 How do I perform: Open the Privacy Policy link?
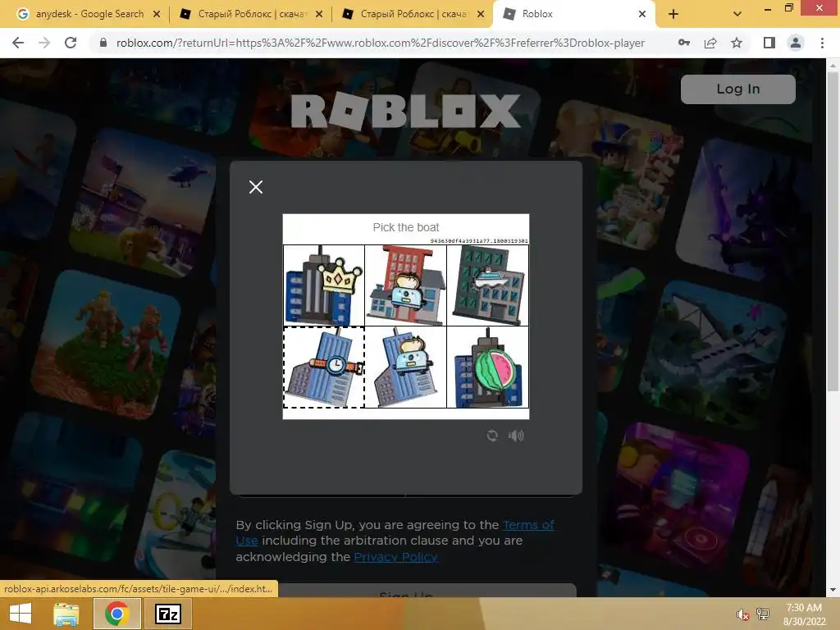395,557
